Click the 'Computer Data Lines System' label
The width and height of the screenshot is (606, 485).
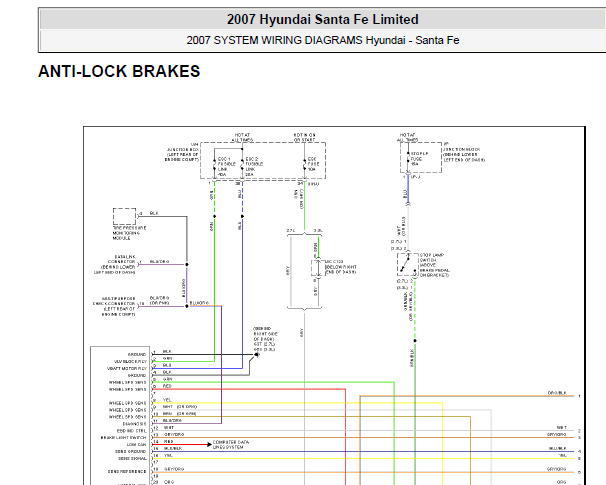231,444
